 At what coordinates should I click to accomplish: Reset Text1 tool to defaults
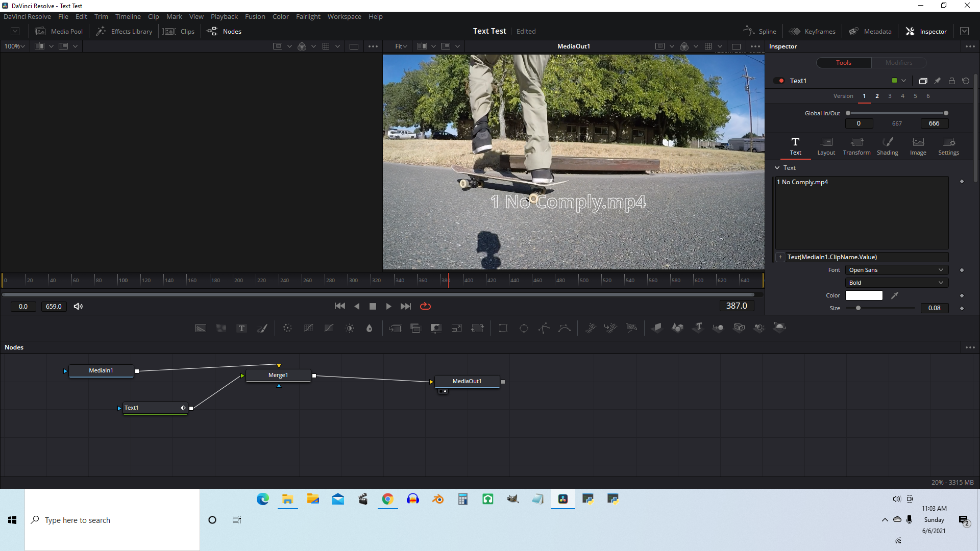coord(966,81)
